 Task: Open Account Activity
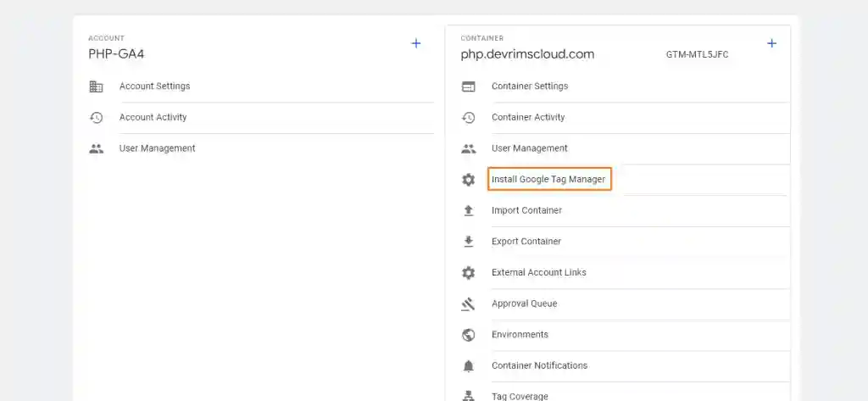click(x=153, y=118)
